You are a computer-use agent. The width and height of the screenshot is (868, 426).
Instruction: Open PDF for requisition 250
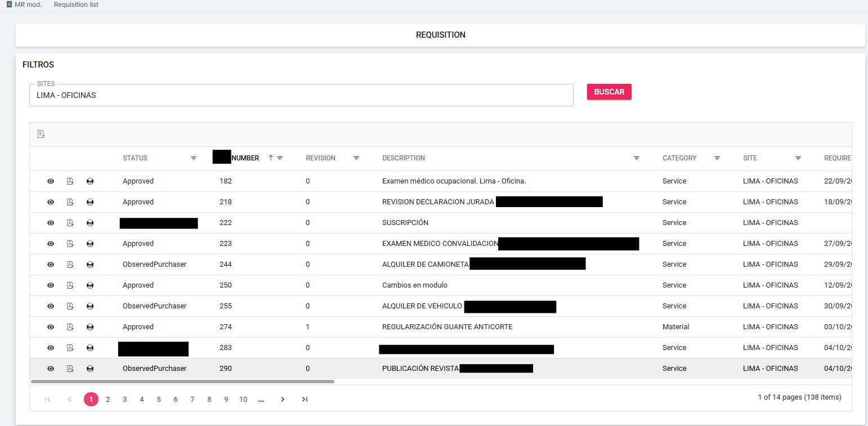[x=70, y=285]
